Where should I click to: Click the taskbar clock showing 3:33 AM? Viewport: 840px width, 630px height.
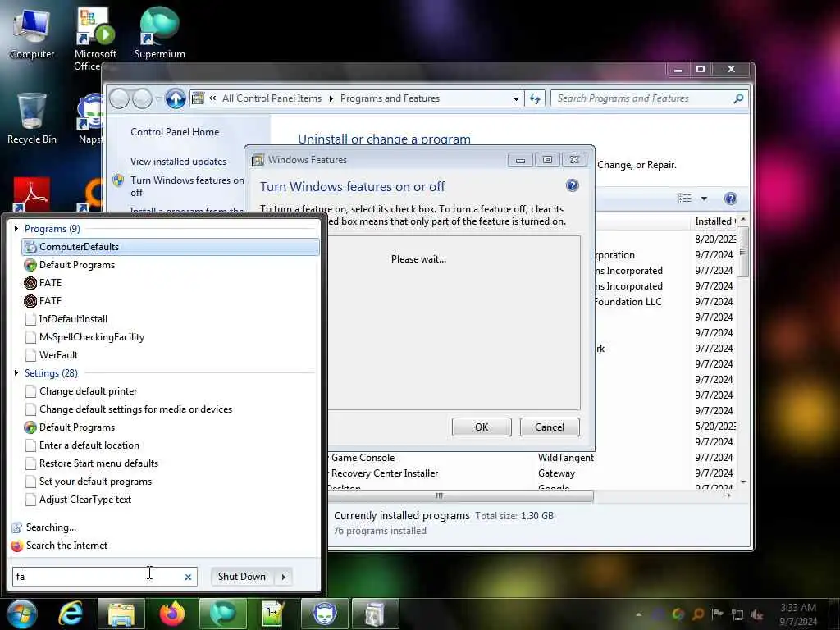click(798, 614)
